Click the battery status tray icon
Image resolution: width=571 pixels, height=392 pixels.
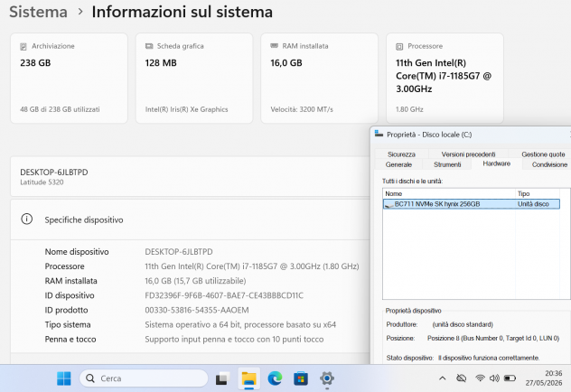click(x=510, y=378)
